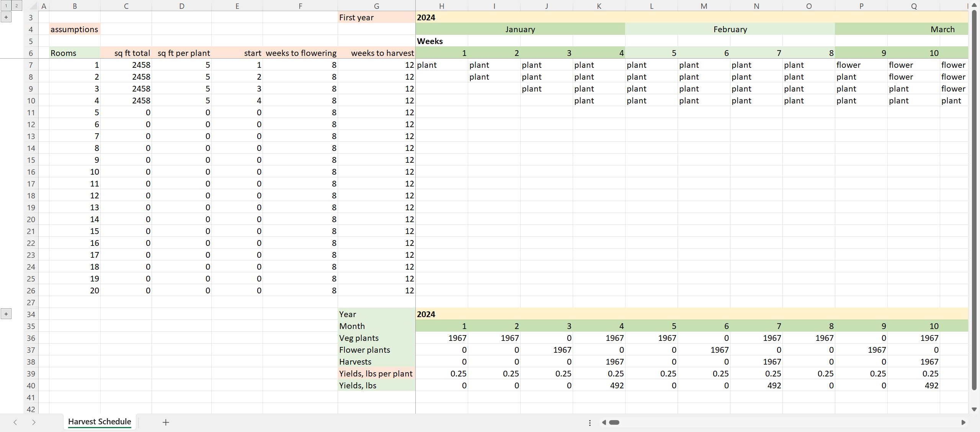The width and height of the screenshot is (980, 432).
Task: Select 'sq ft per plant' header cell
Action: click(181, 53)
